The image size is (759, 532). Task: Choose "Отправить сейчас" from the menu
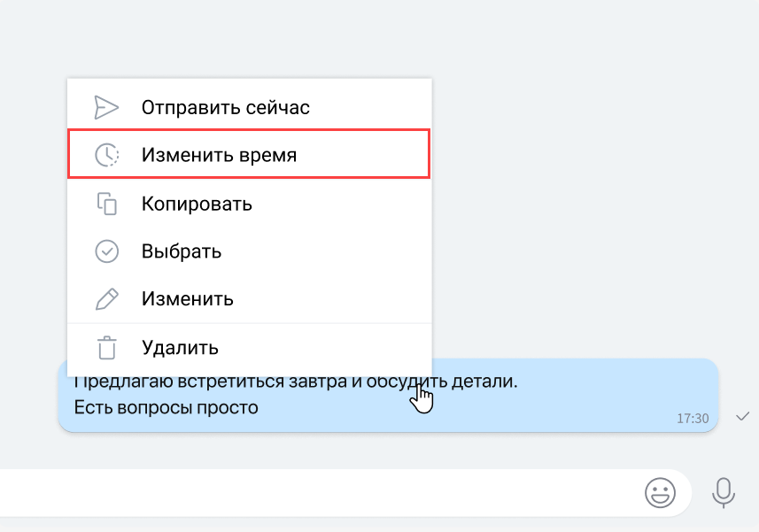click(x=225, y=108)
